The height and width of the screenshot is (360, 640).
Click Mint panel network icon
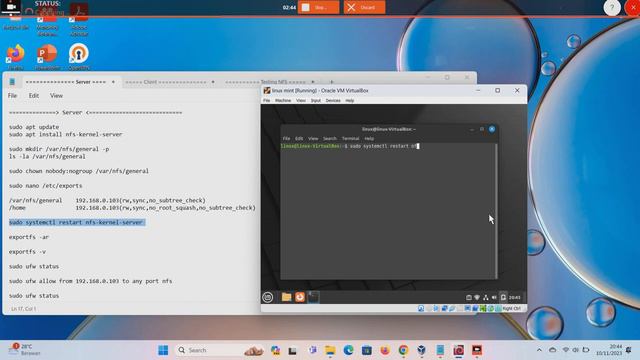[x=486, y=298]
